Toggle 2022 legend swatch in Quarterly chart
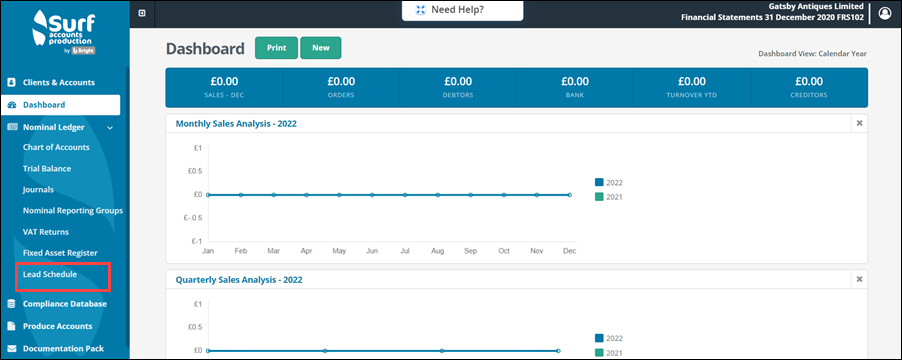Viewport: 902px width, 360px height. 599,338
